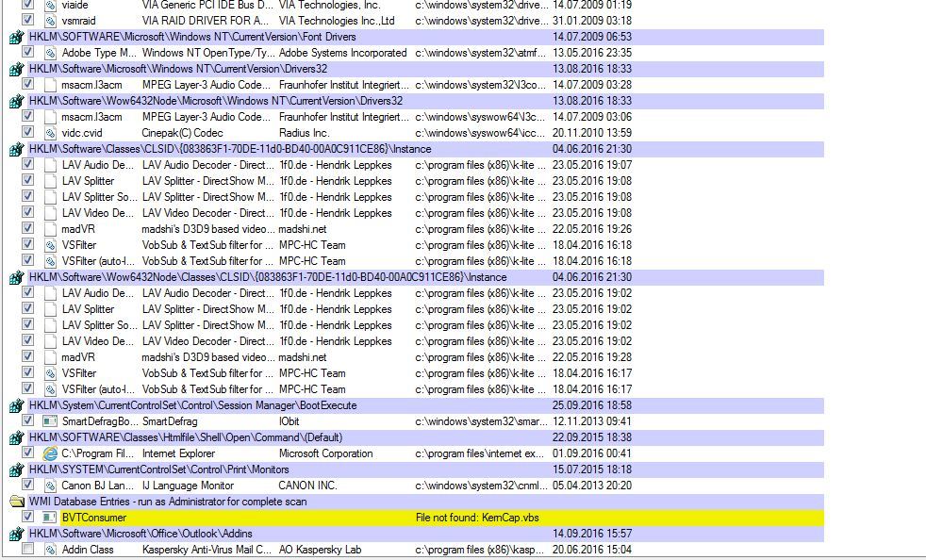Click the 'VIA RAID DRIVER FOR A...' description
The image size is (926, 560).
[x=205, y=21]
